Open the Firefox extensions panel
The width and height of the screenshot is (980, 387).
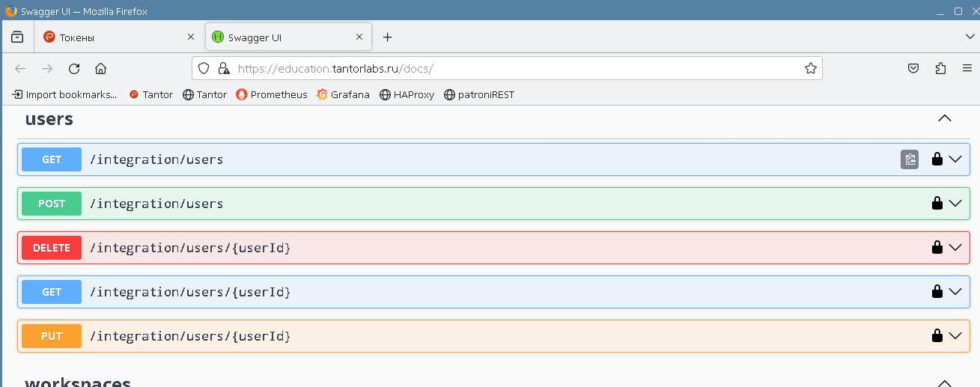[940, 69]
